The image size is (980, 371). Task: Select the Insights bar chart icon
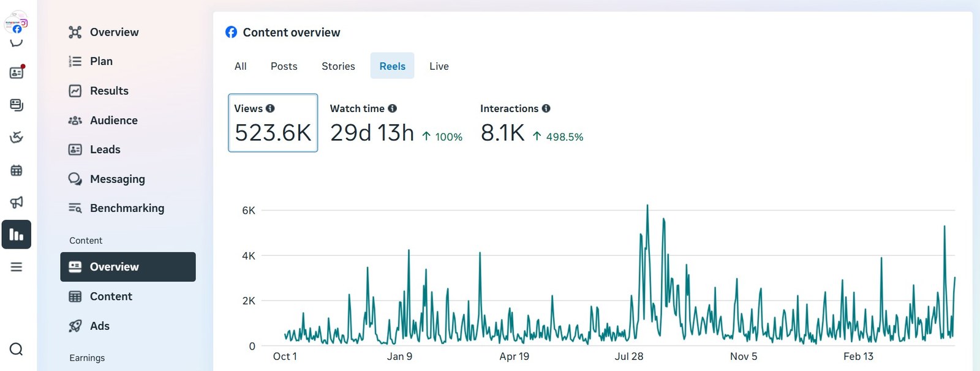coord(17,234)
